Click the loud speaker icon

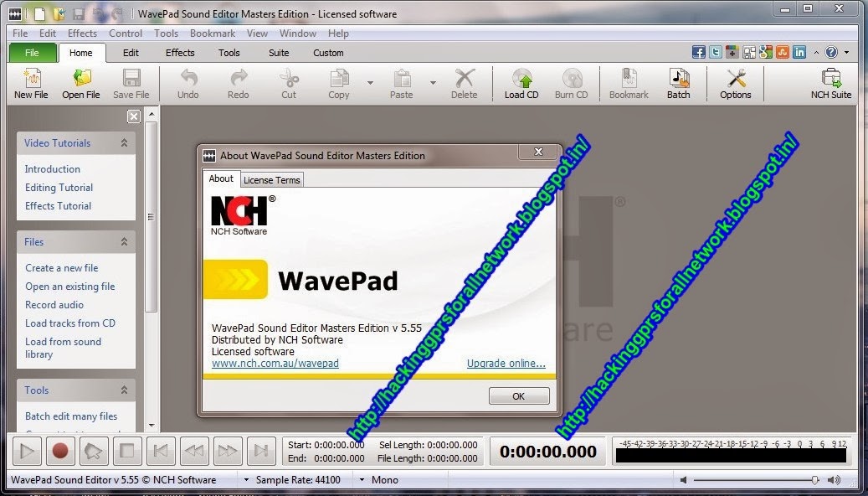pyautogui.click(x=833, y=480)
